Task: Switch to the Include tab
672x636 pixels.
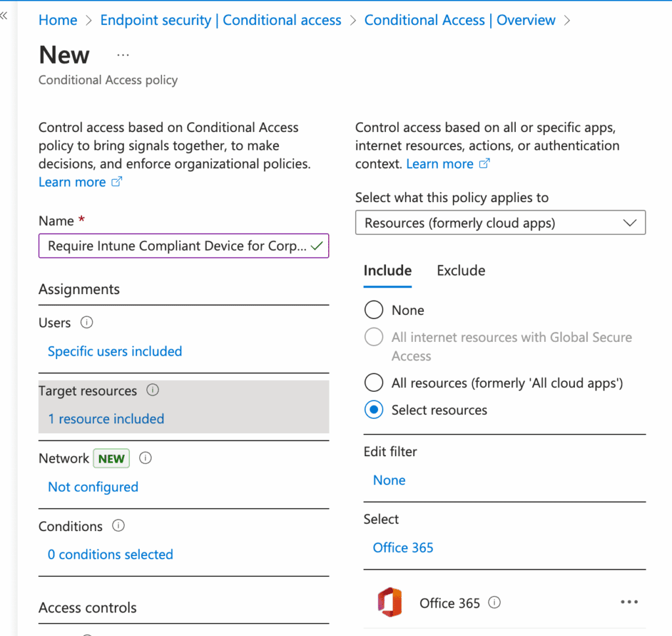Action: (387, 270)
